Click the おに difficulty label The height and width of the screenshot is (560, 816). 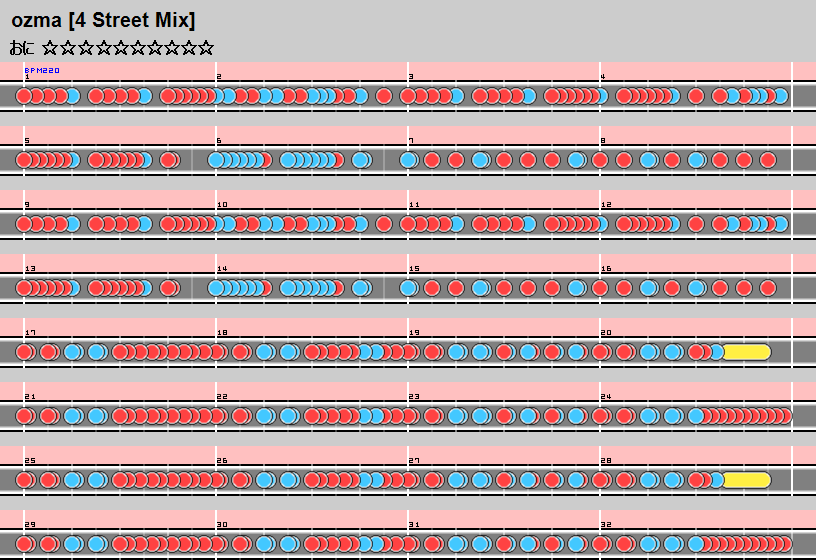22,48
